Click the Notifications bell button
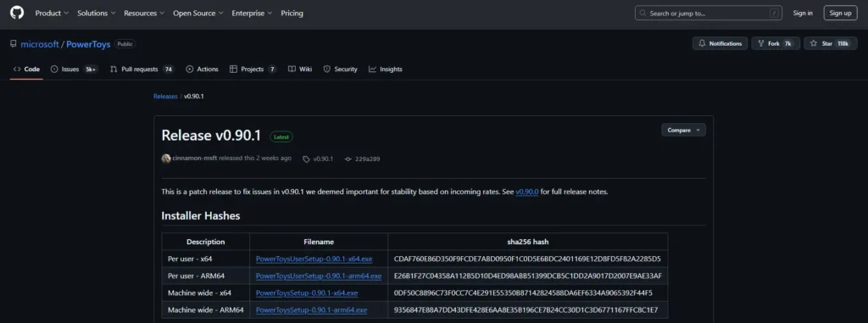 (720, 44)
